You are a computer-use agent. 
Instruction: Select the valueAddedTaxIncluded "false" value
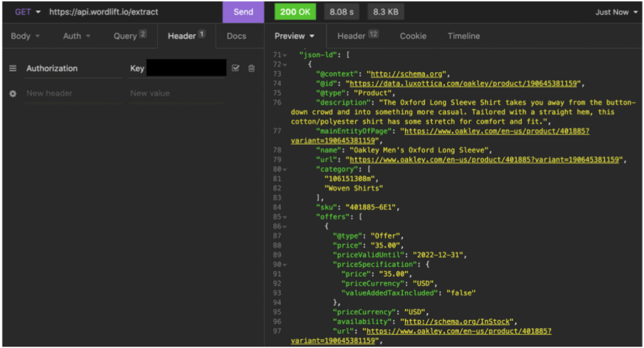[x=461, y=293]
